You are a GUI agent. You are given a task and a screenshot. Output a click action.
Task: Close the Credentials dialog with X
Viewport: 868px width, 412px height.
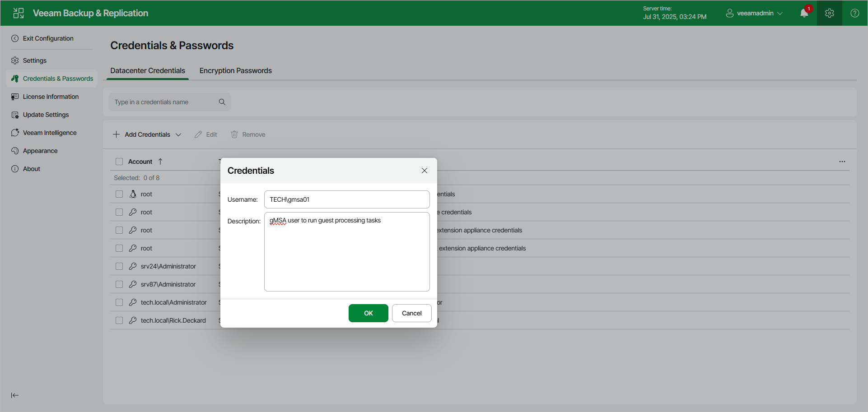425,171
